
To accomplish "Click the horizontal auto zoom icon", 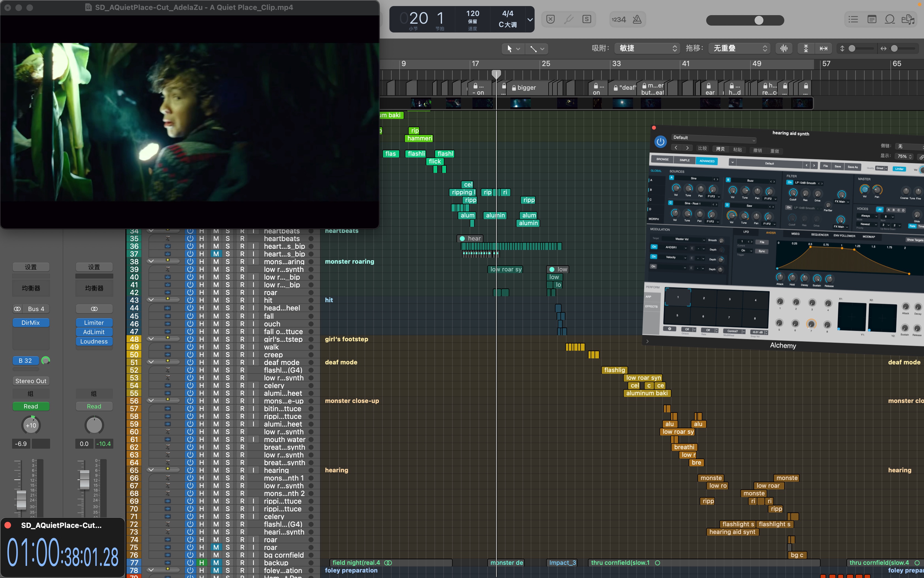I will 824,48.
